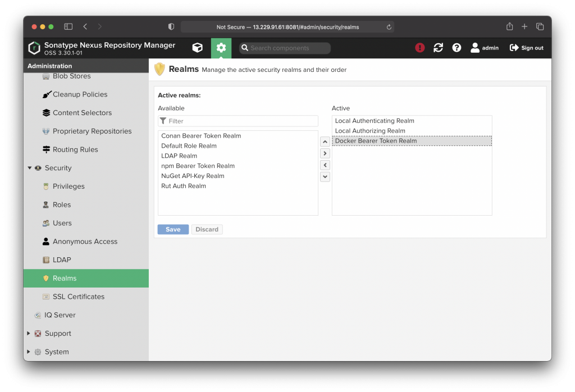Select npm Bearer Token Realm in Available list

coord(198,166)
